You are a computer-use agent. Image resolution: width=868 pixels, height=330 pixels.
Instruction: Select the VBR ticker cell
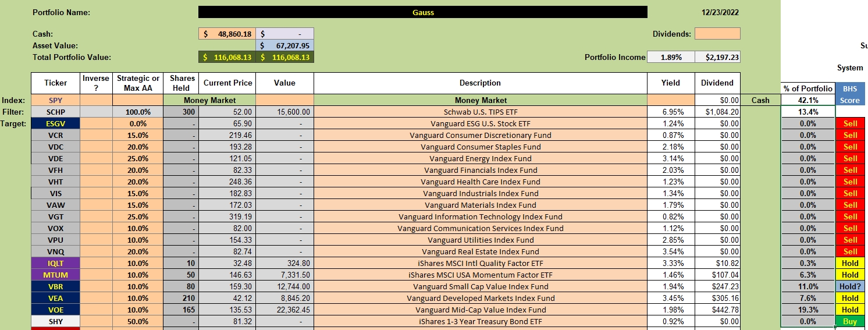click(56, 286)
